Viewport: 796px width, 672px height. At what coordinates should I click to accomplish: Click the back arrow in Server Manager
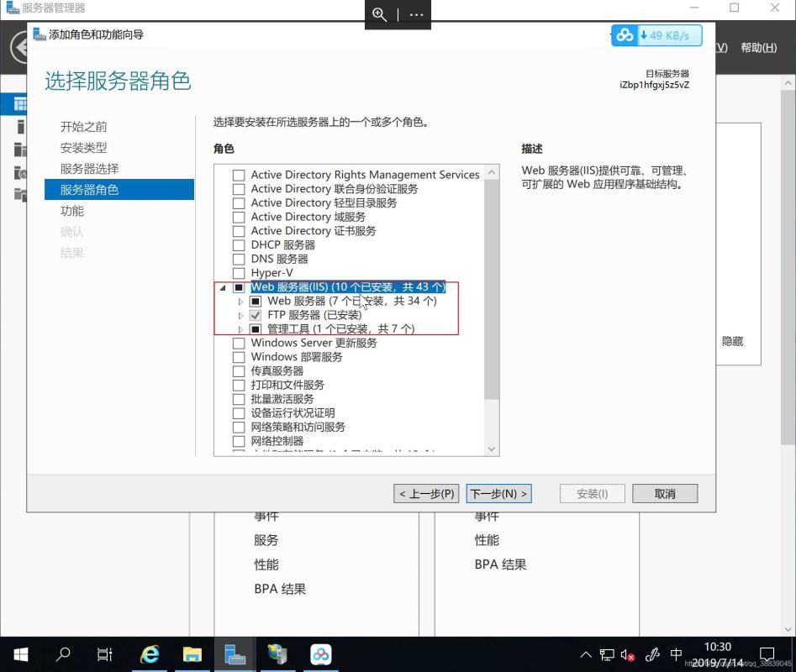tap(18, 48)
